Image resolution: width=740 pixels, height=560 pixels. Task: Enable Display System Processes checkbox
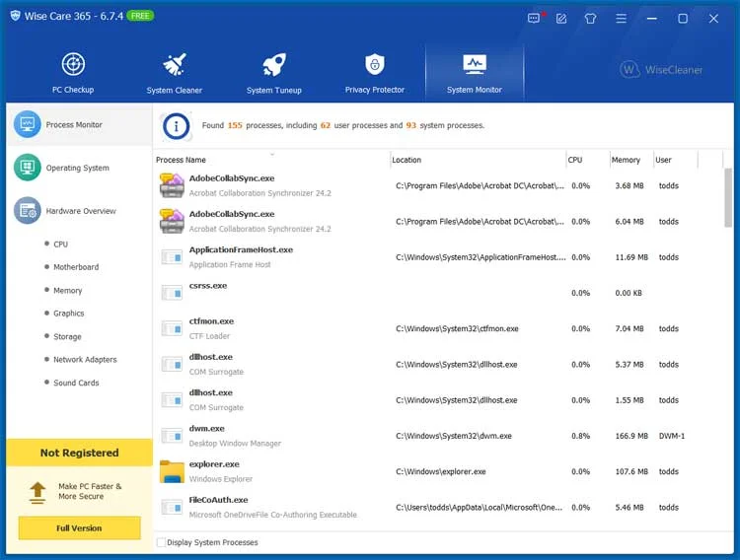point(161,542)
